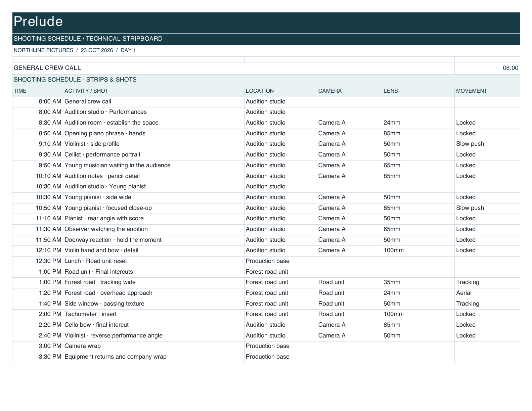Click 'Production base' in the 12:30 PM row
The height and width of the screenshot is (411, 532).
pyautogui.click(x=267, y=261)
